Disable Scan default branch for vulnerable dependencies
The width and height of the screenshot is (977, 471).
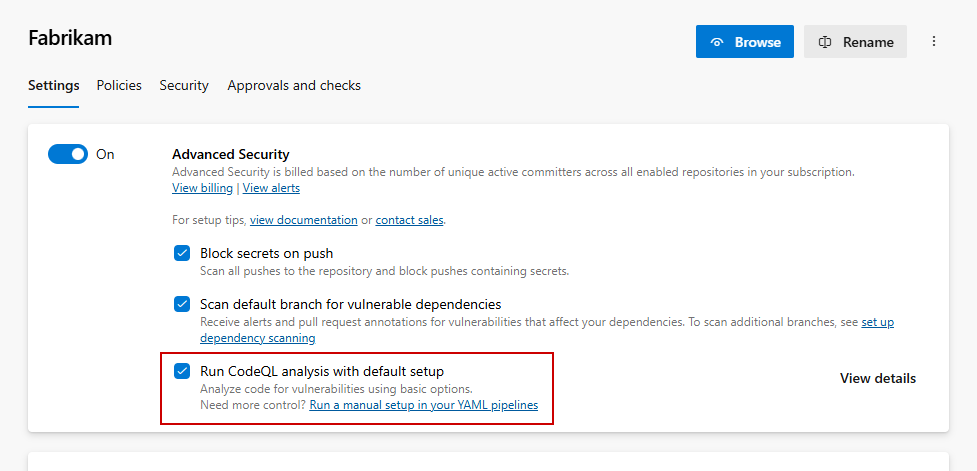[182, 304]
